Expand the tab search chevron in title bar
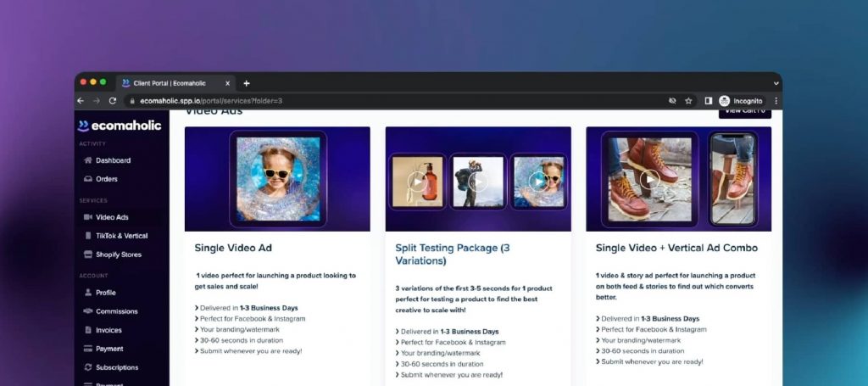The width and height of the screenshot is (868, 386). click(x=776, y=83)
